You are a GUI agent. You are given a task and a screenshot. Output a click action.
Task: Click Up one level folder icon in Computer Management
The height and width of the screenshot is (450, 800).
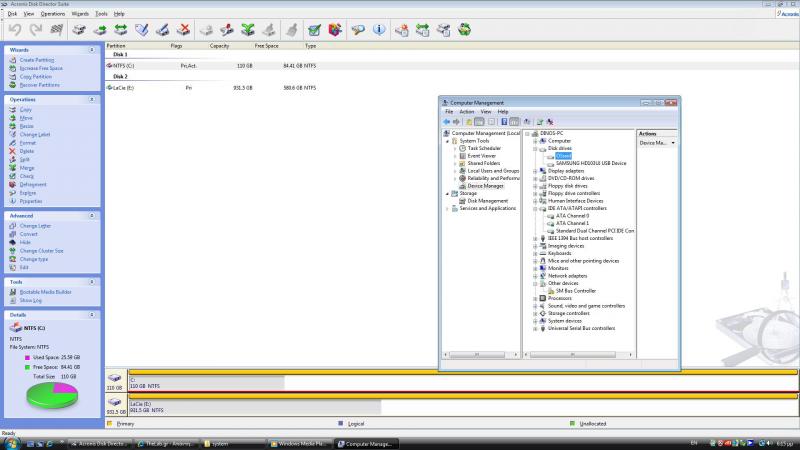click(469, 122)
